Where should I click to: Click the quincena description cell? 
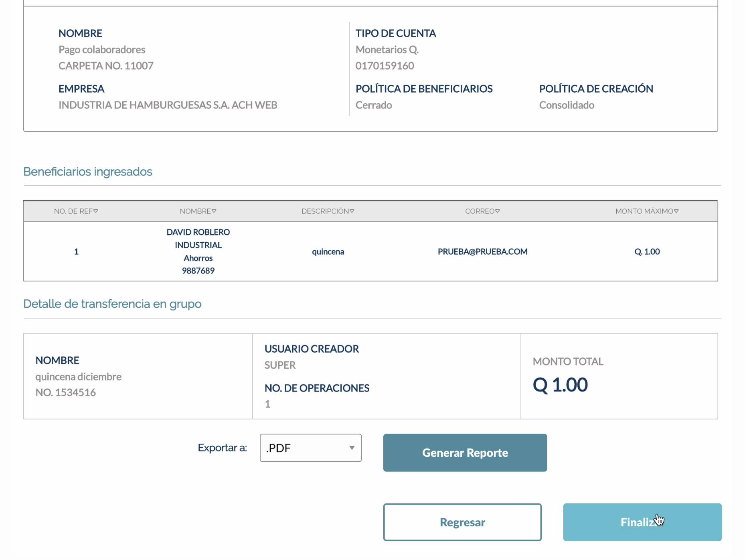328,252
